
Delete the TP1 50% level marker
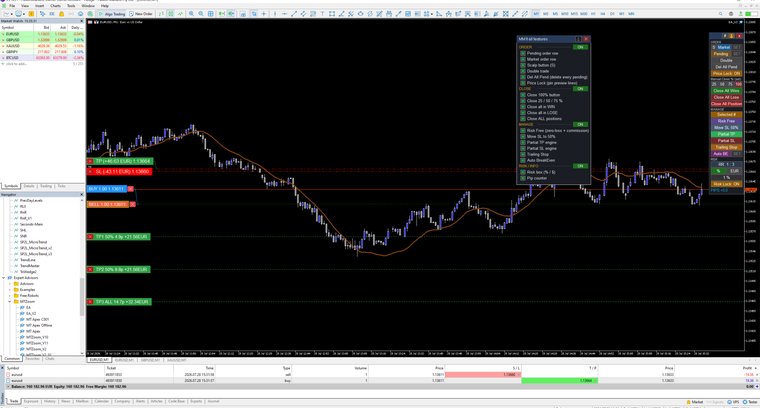tap(90, 236)
